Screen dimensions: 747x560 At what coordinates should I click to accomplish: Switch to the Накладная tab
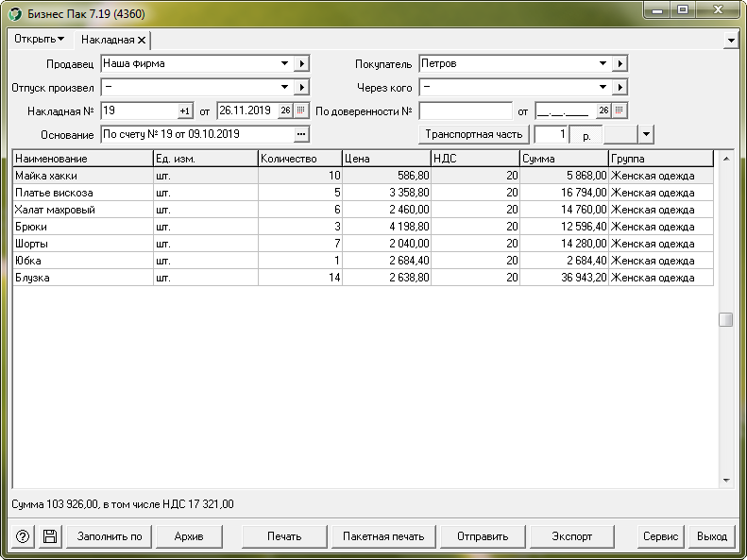(x=107, y=41)
